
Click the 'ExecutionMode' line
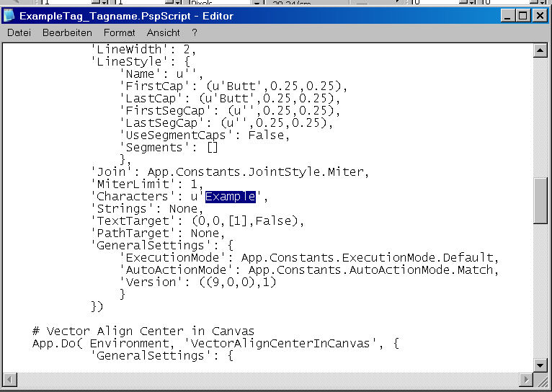[x=309, y=258]
